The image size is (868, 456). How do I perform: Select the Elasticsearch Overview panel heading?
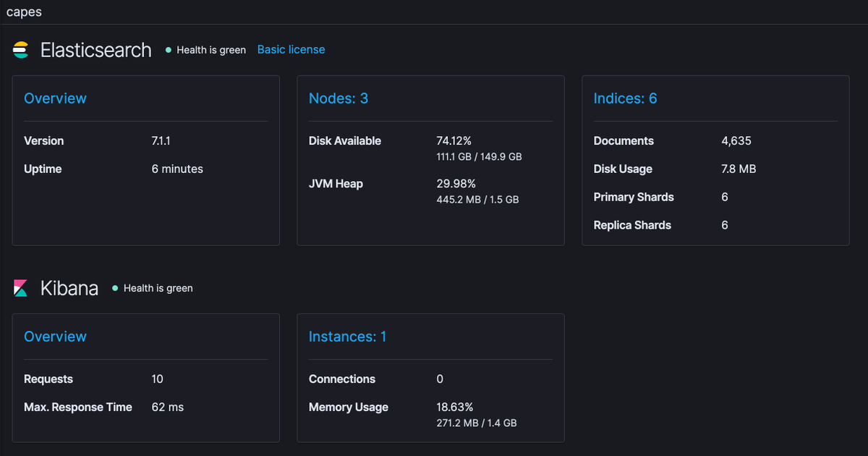point(56,98)
